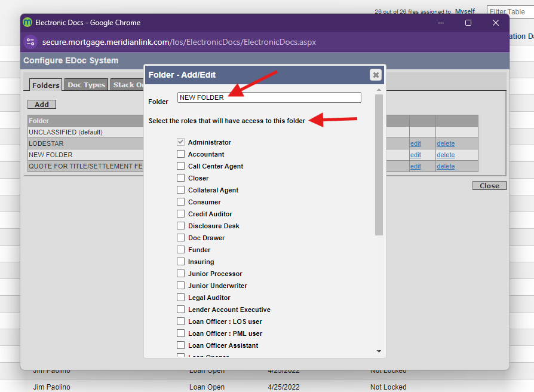Tick the Collateral Agent checkbox
This screenshot has height=392, width=534.
coord(180,189)
